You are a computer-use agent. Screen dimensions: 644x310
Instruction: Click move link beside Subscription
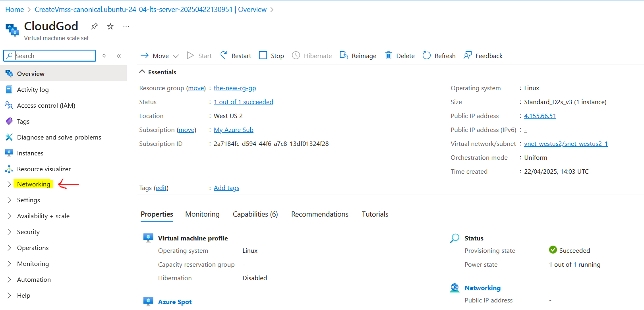click(186, 130)
